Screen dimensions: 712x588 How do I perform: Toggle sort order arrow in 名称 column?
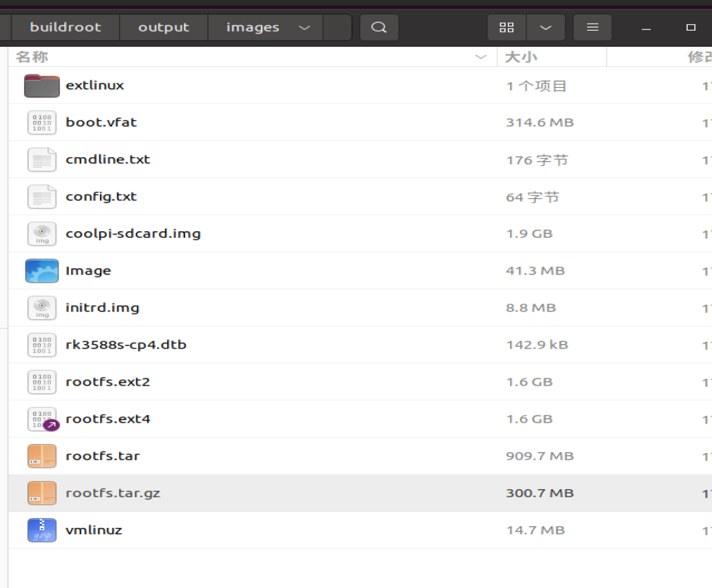click(481, 57)
